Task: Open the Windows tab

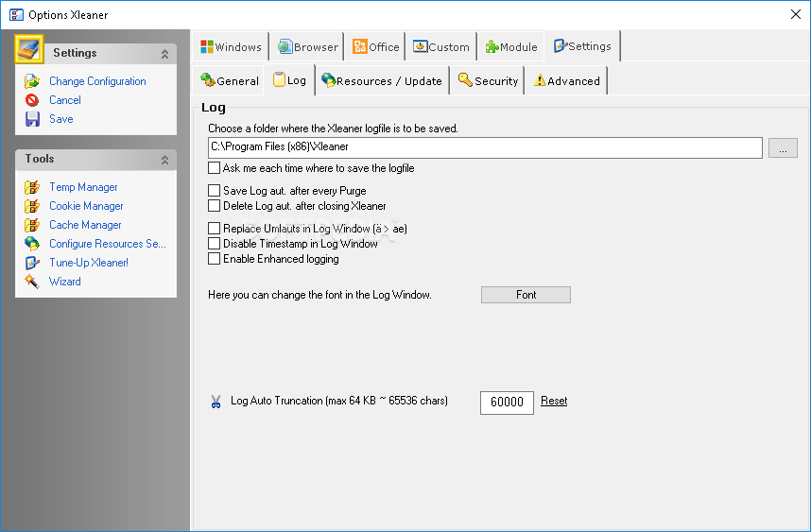Action: [231, 47]
